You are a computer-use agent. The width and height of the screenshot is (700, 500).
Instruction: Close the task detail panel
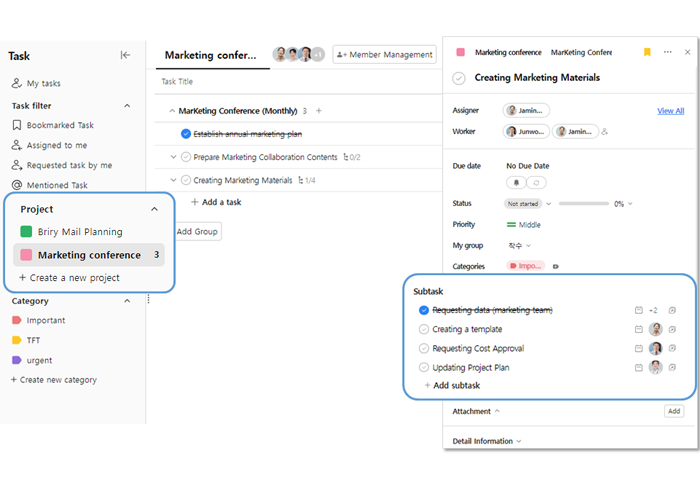point(687,52)
